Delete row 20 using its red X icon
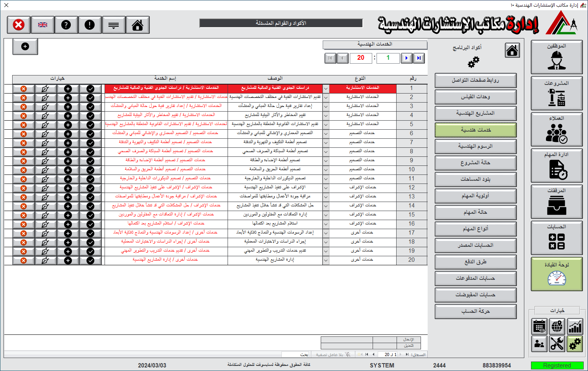This screenshot has width=588, height=371. (24, 261)
